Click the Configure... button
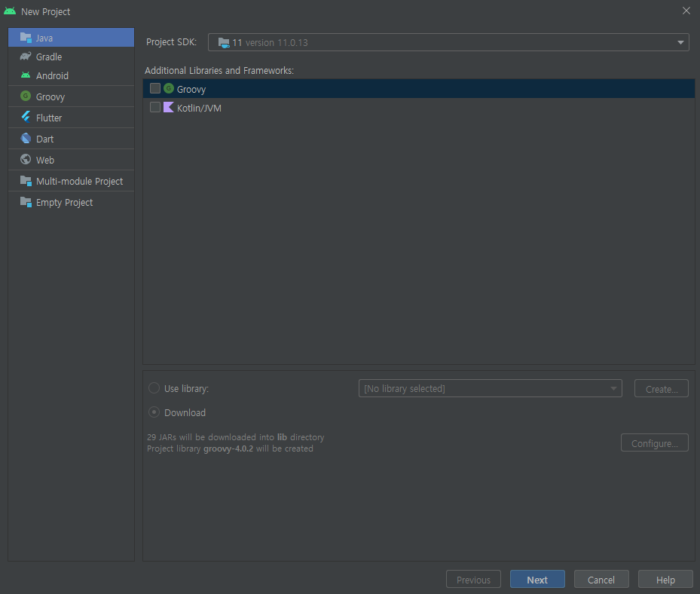The image size is (700, 594). pos(655,443)
